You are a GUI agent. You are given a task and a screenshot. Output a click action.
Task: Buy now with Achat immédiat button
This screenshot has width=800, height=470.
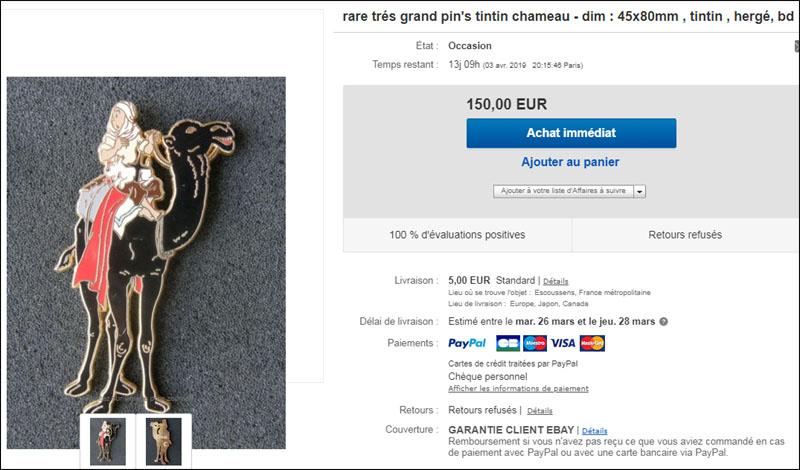coord(571,133)
